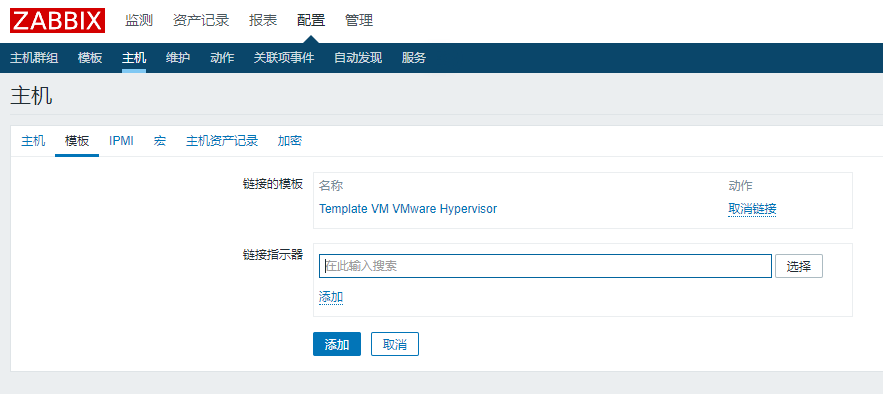The width and height of the screenshot is (883, 394).
Task: Click the 名称 column header text
Action: (331, 186)
